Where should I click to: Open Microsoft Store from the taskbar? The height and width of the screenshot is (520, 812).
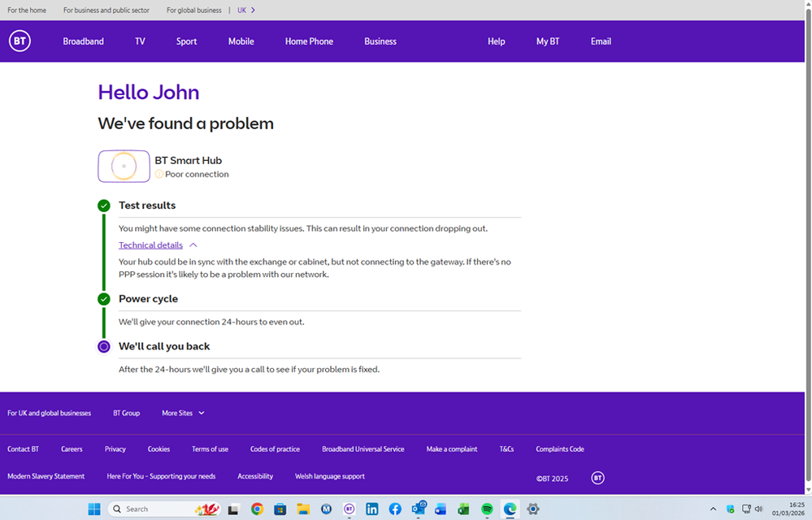pos(280,509)
